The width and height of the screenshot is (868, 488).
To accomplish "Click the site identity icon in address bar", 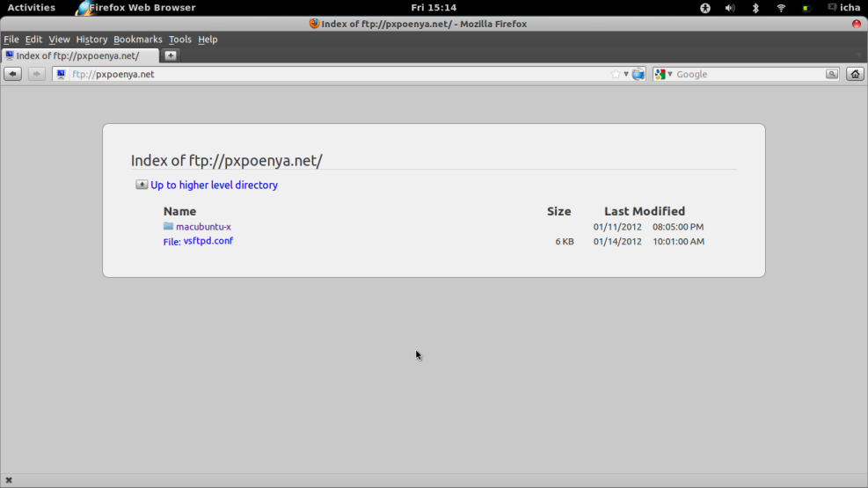I will pyautogui.click(x=61, y=74).
